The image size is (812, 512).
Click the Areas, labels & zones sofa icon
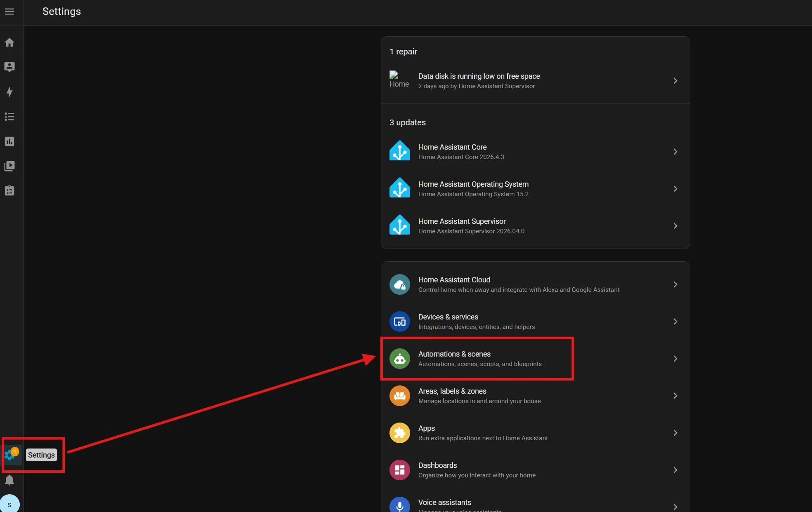coord(399,396)
